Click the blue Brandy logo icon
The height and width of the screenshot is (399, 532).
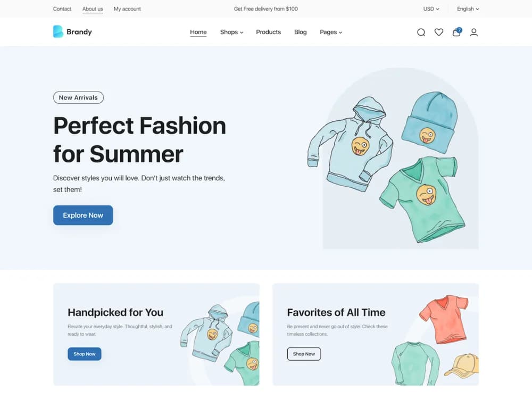[x=58, y=31]
